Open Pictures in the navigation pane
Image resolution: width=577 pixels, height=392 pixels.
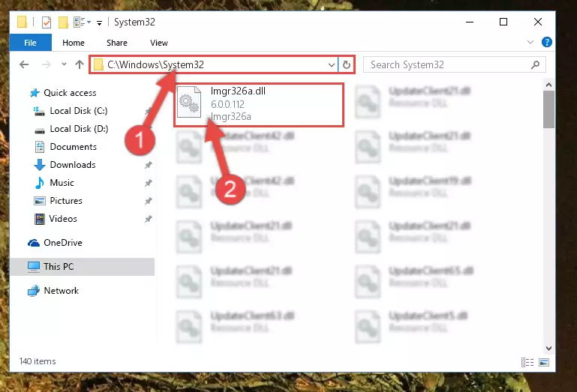pyautogui.click(x=66, y=201)
